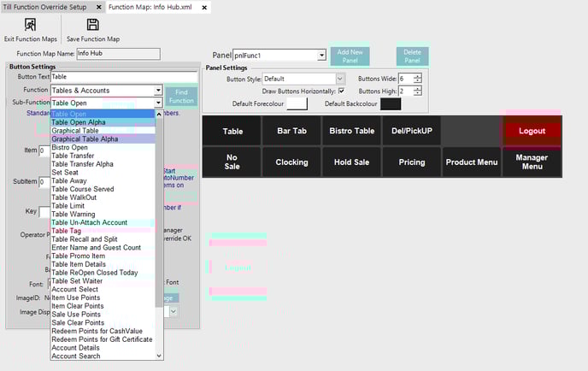Choose Table Item Details from list
Image resolution: width=588 pixels, height=371 pixels.
(x=103, y=264)
